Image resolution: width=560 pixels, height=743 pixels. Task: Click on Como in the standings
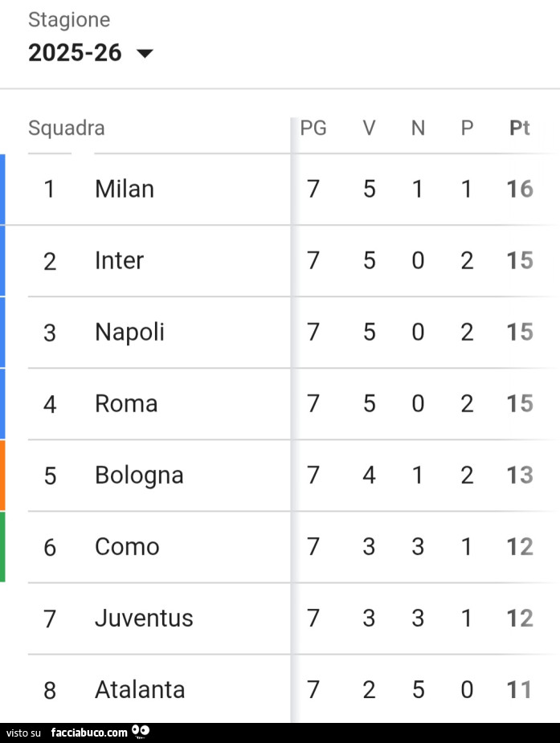point(127,546)
